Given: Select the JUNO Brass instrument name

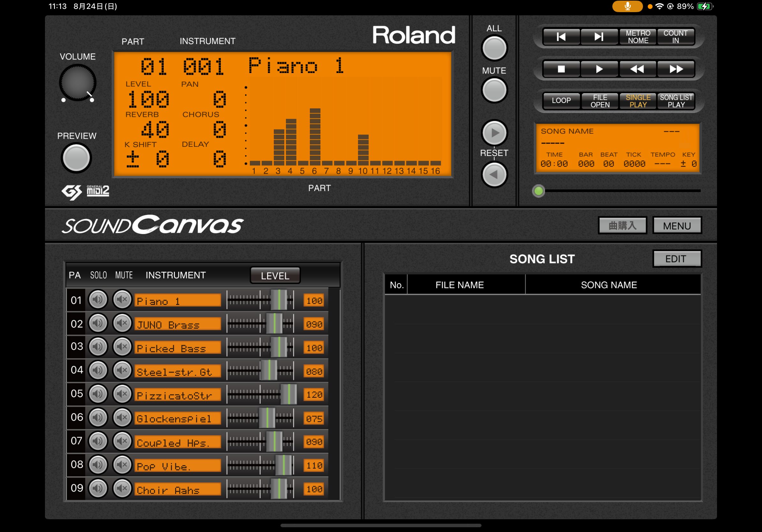Looking at the screenshot, I should [x=177, y=324].
